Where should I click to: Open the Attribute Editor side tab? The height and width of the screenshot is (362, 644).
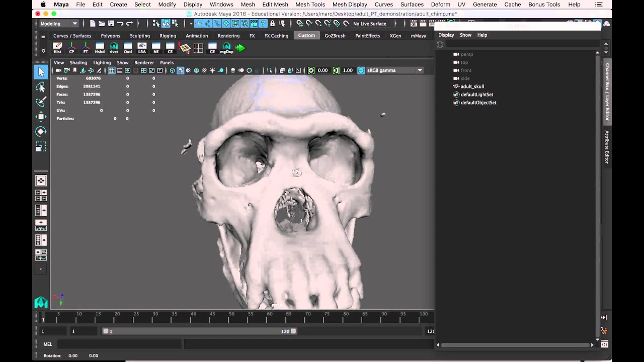(x=607, y=147)
